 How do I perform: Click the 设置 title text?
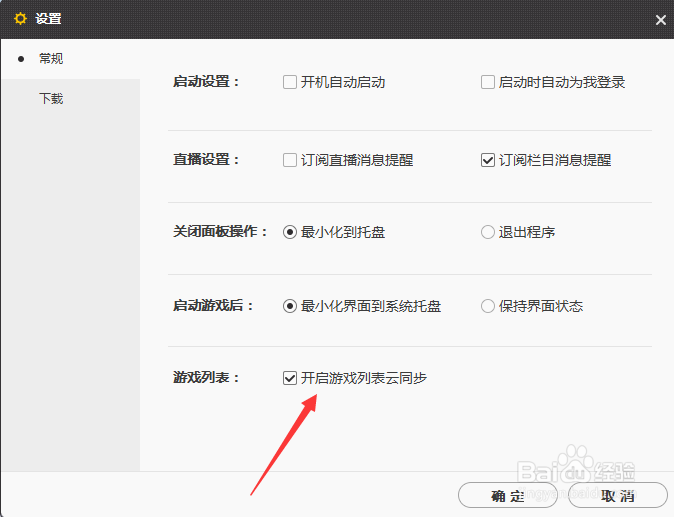point(48,19)
